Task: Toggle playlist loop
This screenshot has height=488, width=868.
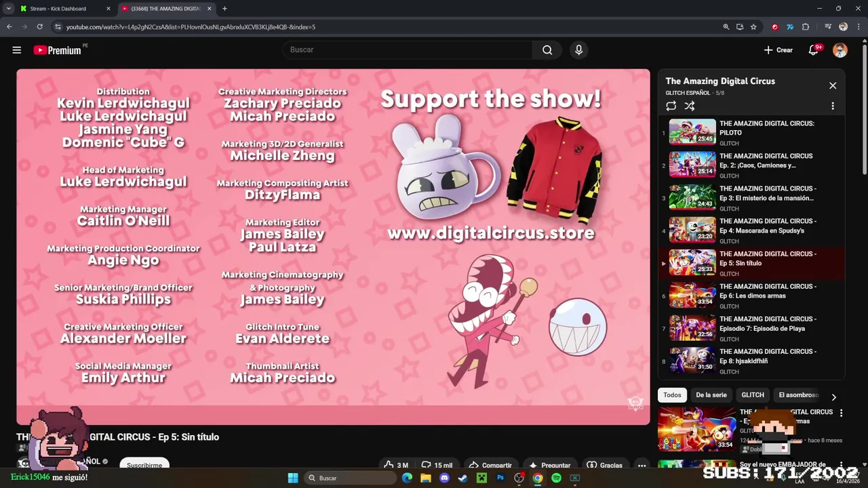Action: point(671,106)
